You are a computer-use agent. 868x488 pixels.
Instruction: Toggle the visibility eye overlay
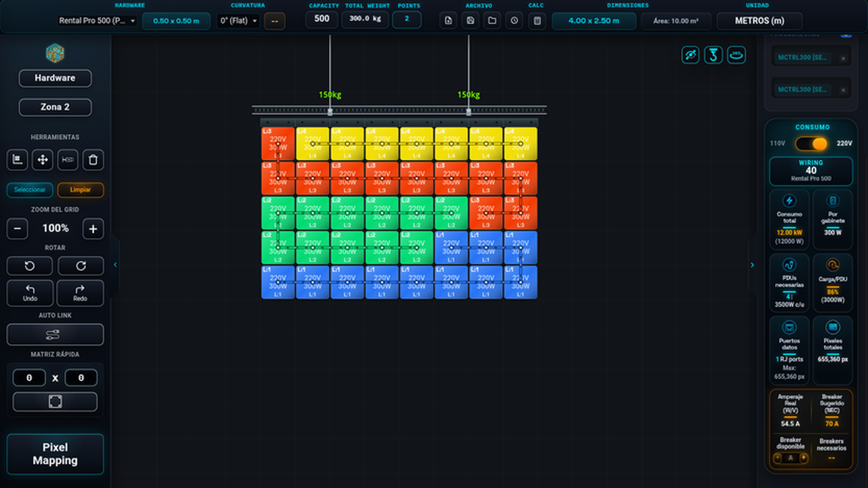pos(690,55)
